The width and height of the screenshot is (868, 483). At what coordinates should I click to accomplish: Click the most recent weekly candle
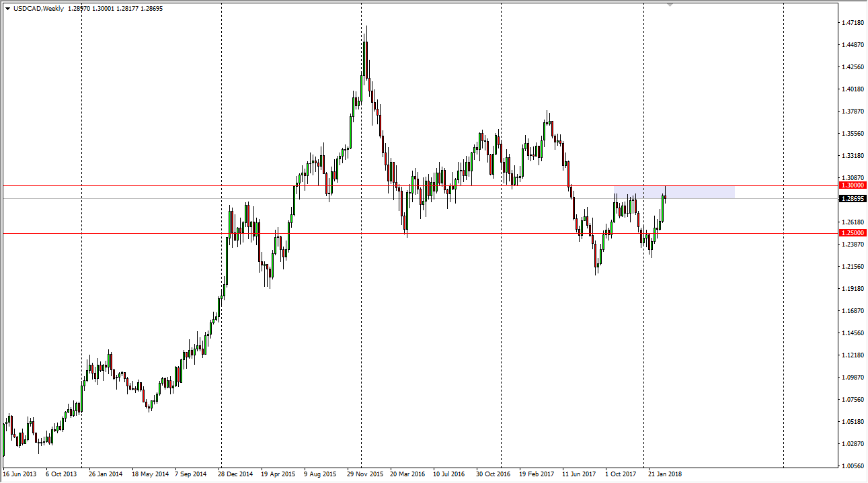click(665, 195)
